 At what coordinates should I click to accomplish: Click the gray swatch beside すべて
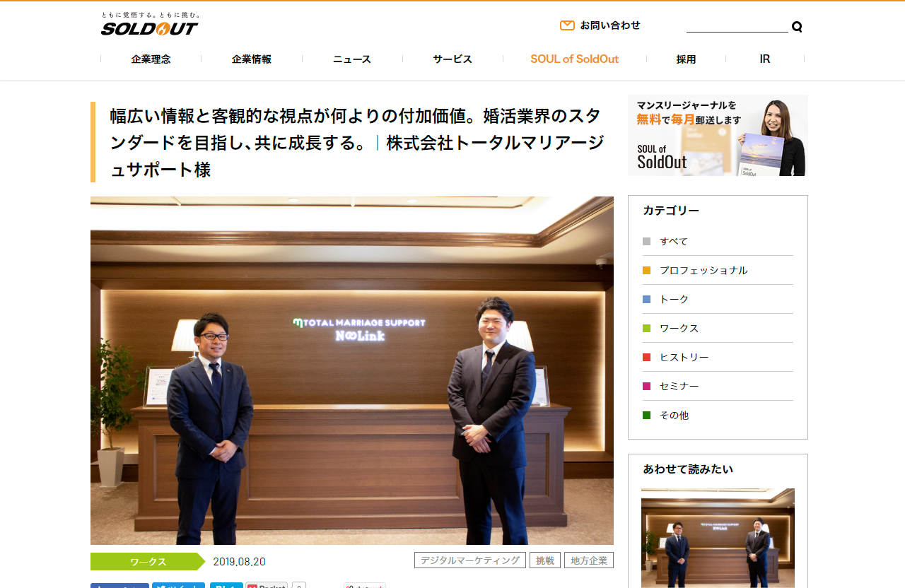pos(646,241)
